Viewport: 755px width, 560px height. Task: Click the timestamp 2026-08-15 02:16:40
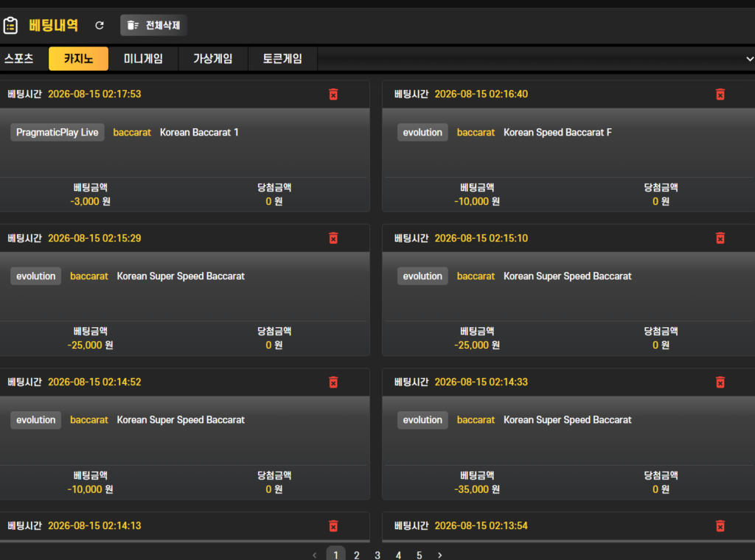coord(481,94)
